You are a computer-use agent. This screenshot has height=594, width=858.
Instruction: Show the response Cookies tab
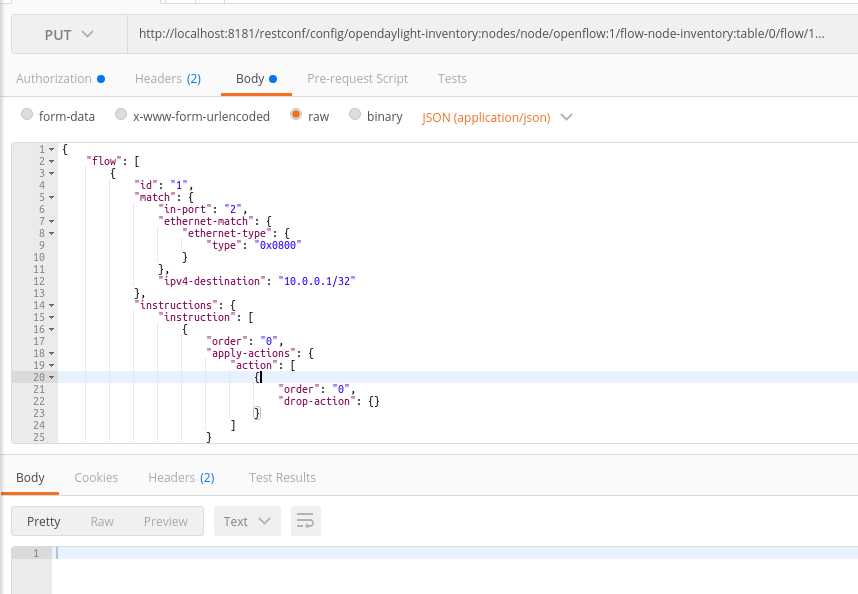coord(96,477)
